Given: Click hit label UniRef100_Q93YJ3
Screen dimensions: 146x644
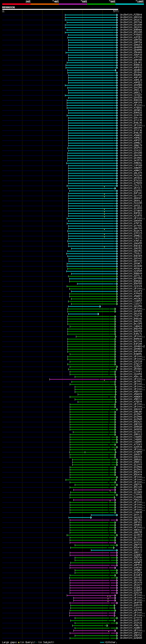Looking at the screenshot, I should [x=131, y=550].
